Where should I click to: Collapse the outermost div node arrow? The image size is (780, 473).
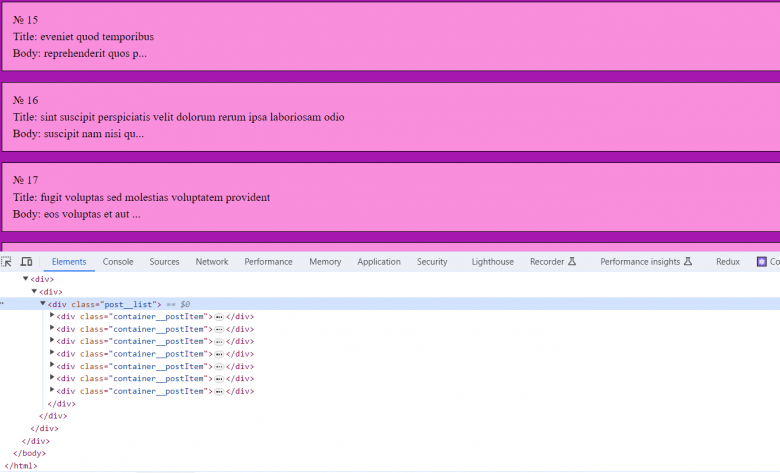coord(25,279)
